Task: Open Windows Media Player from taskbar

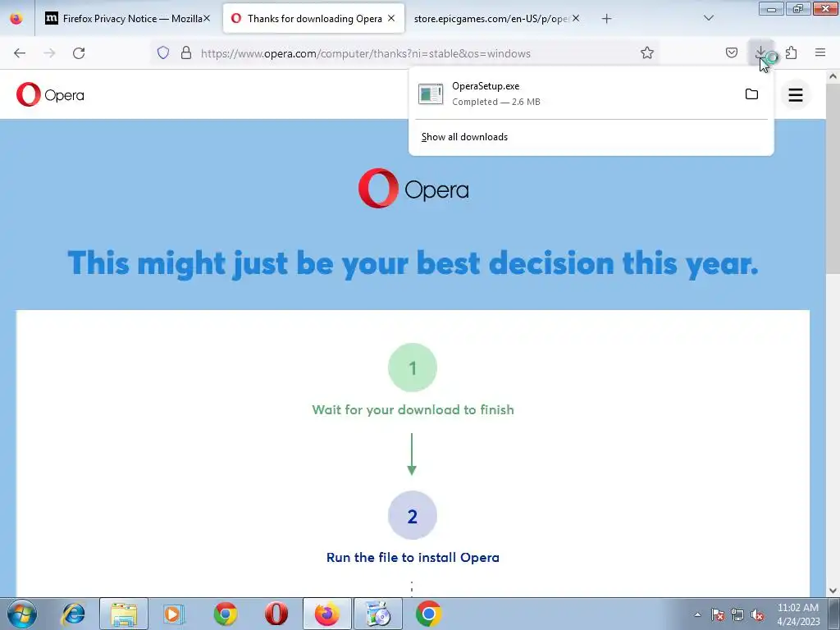Action: [174, 614]
